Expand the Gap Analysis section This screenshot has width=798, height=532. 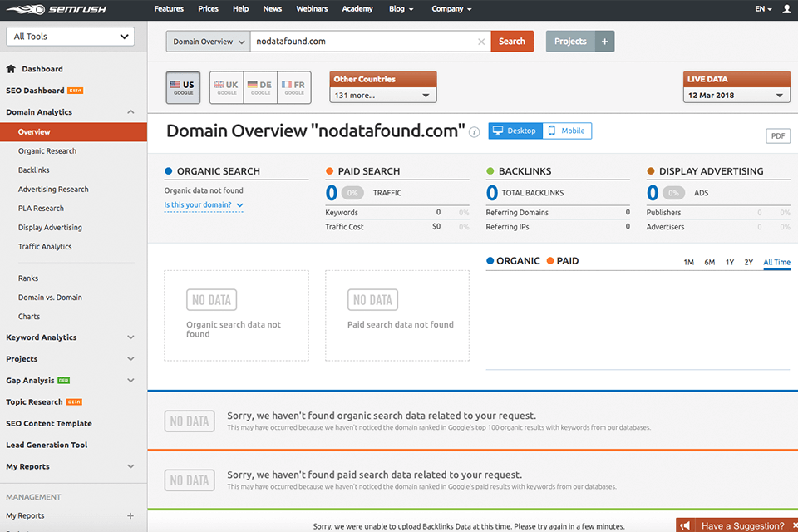[x=131, y=380]
